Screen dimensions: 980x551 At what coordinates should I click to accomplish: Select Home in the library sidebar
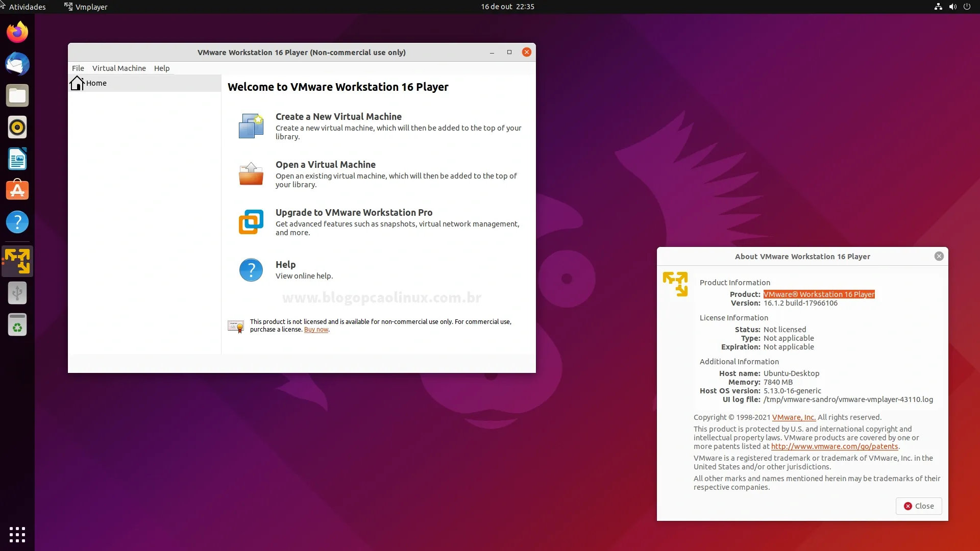[x=144, y=83]
